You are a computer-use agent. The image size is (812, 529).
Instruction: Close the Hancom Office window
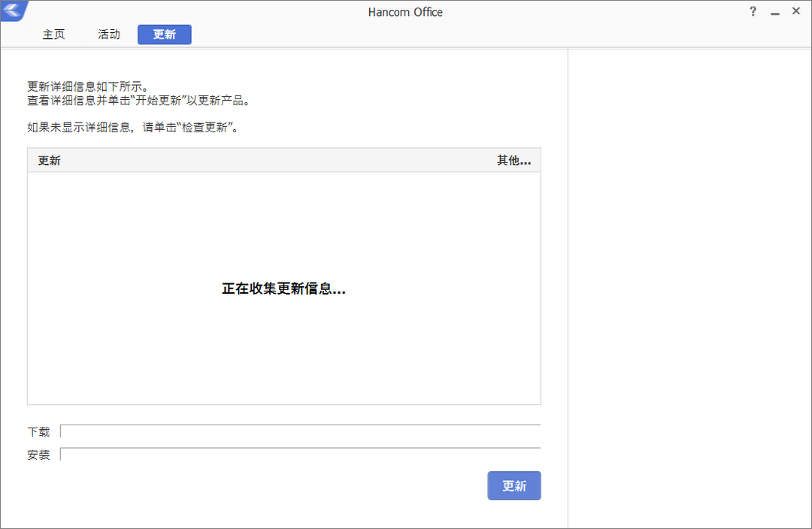coord(796,11)
